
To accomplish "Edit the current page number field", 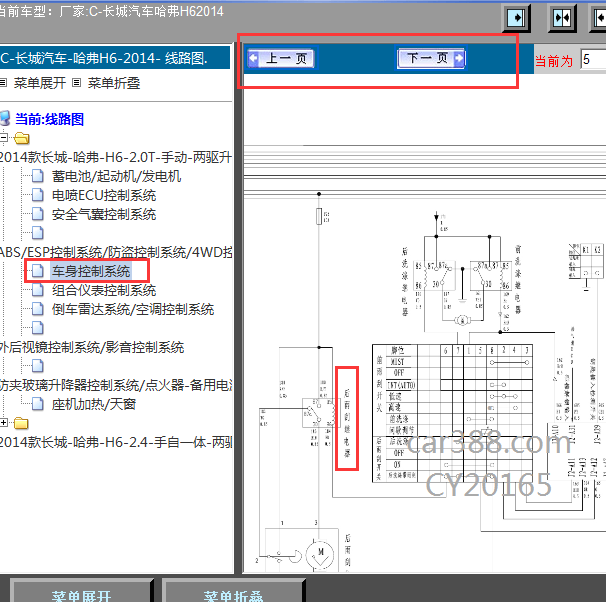I will click(x=593, y=60).
